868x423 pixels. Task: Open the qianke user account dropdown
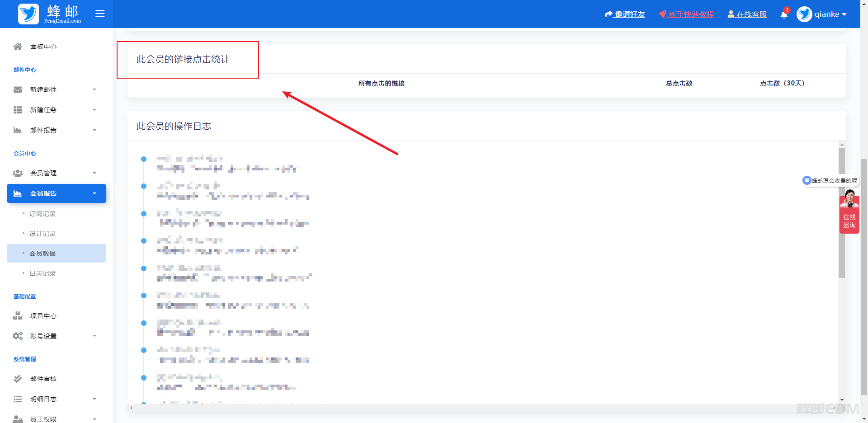[x=821, y=14]
